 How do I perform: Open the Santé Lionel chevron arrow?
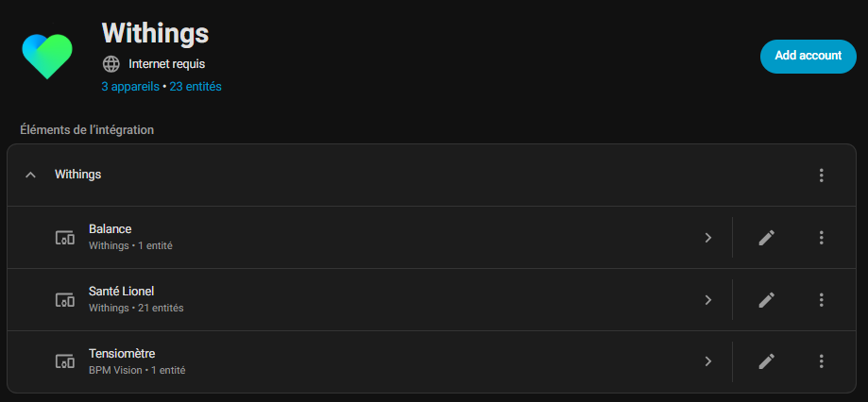point(707,300)
